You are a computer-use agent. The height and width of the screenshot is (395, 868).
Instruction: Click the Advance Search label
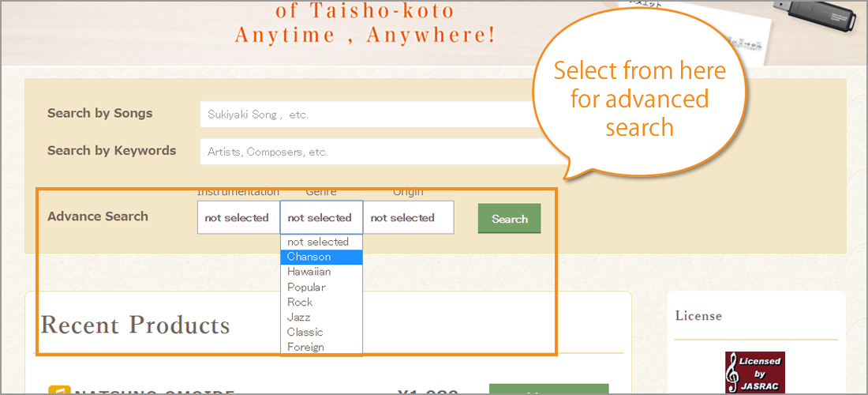[98, 216]
